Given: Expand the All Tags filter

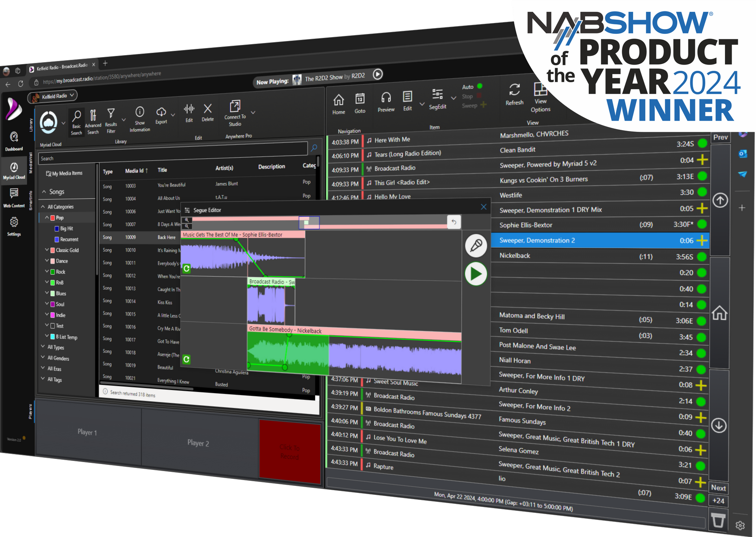Looking at the screenshot, I should click(x=43, y=378).
